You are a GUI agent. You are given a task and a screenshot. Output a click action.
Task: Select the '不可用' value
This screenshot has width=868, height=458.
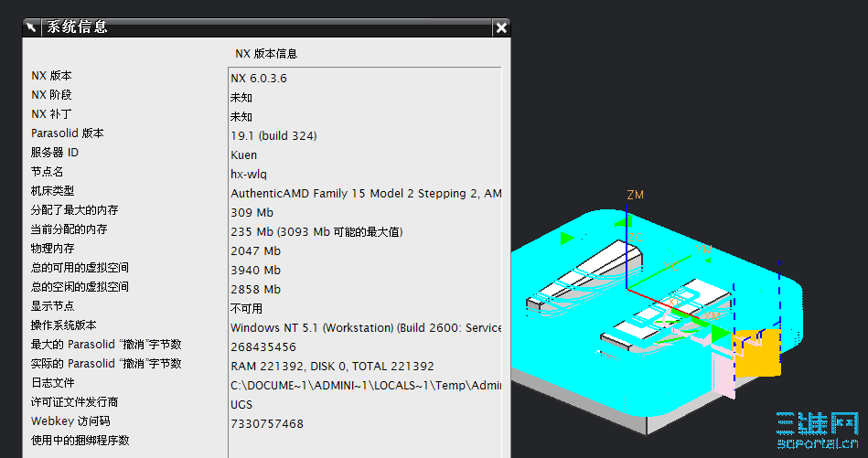[x=246, y=309]
